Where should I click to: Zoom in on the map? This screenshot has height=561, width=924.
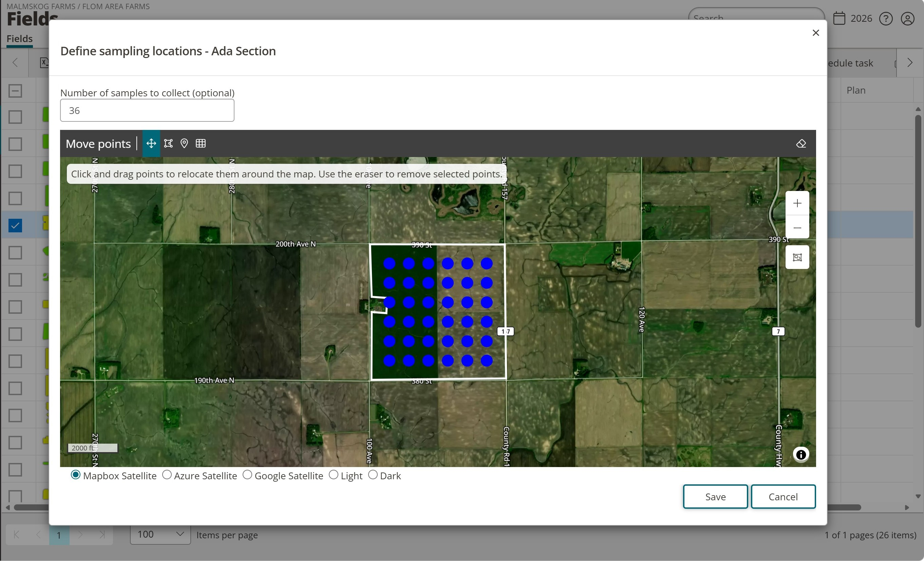[797, 203]
